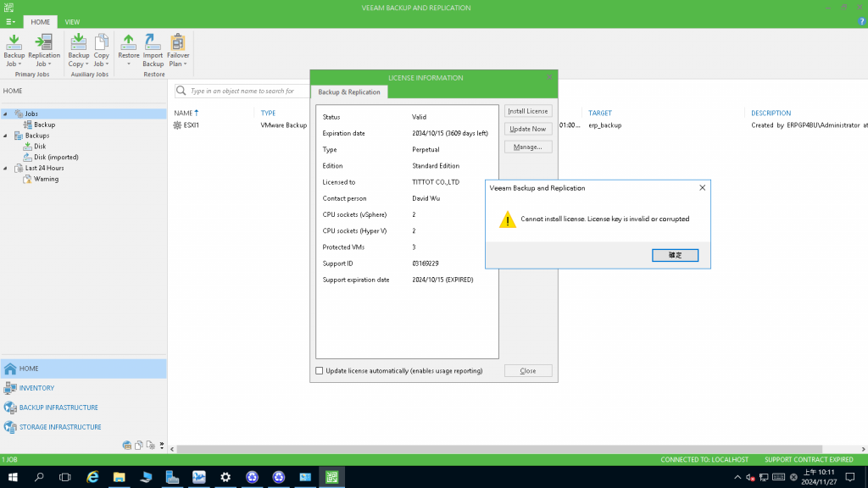Click the Install License button

coord(527,111)
